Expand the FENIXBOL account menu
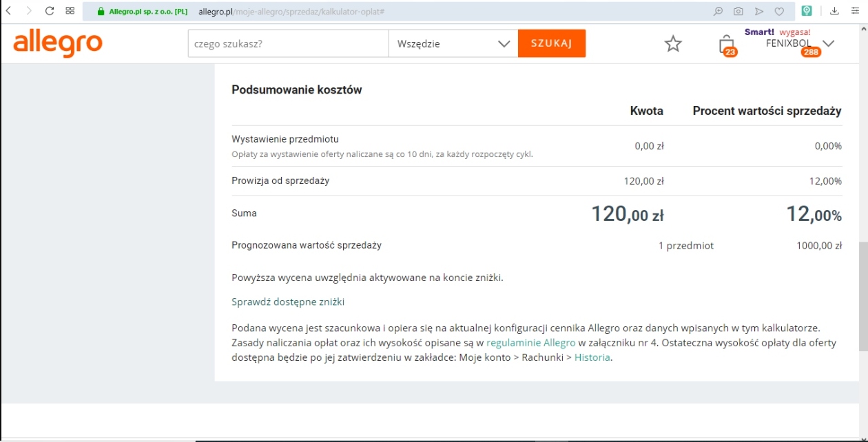This screenshot has height=442, width=868. 829,43
